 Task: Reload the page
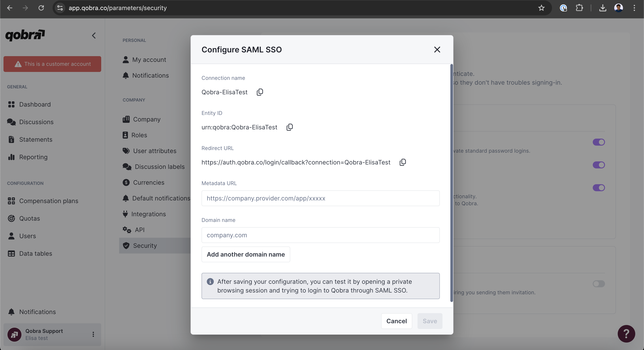(x=41, y=8)
